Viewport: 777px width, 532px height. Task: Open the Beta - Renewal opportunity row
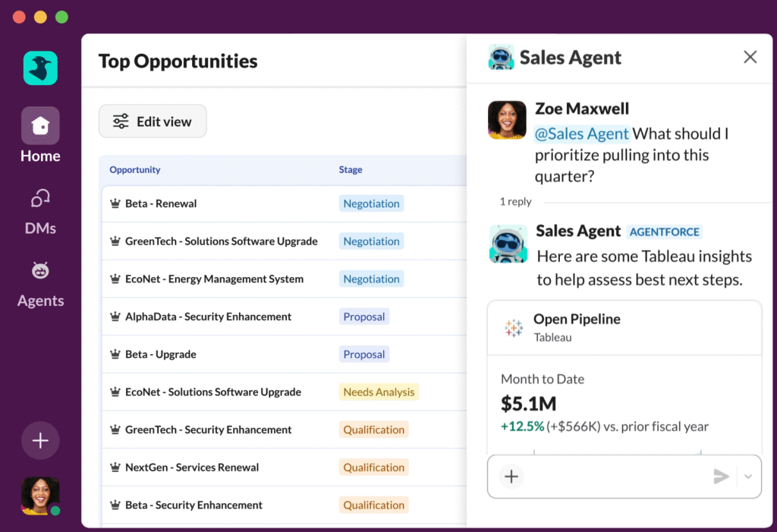click(x=161, y=203)
